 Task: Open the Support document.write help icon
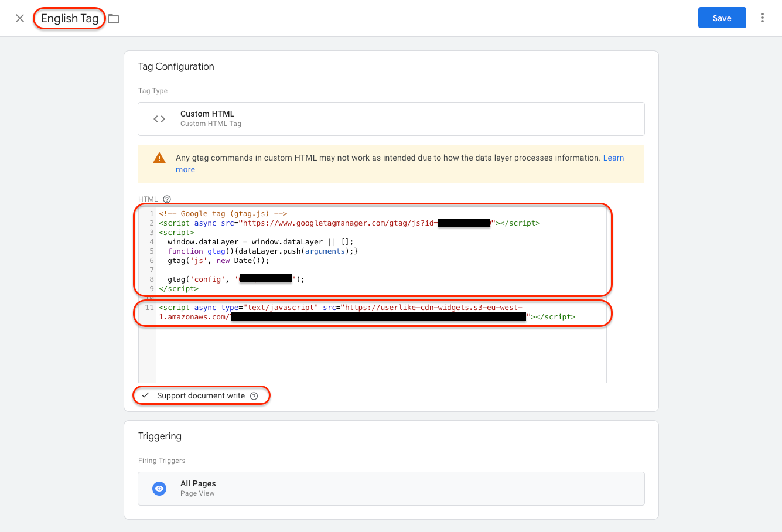pyautogui.click(x=254, y=396)
